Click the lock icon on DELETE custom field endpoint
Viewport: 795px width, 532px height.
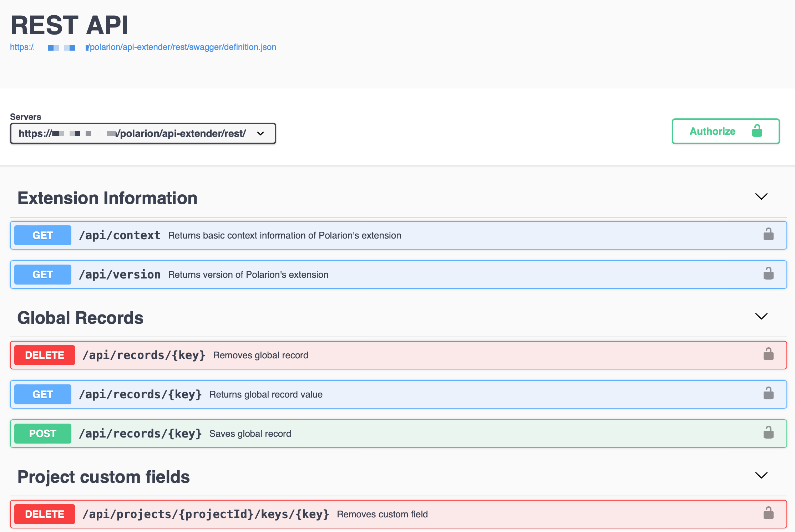[769, 513]
